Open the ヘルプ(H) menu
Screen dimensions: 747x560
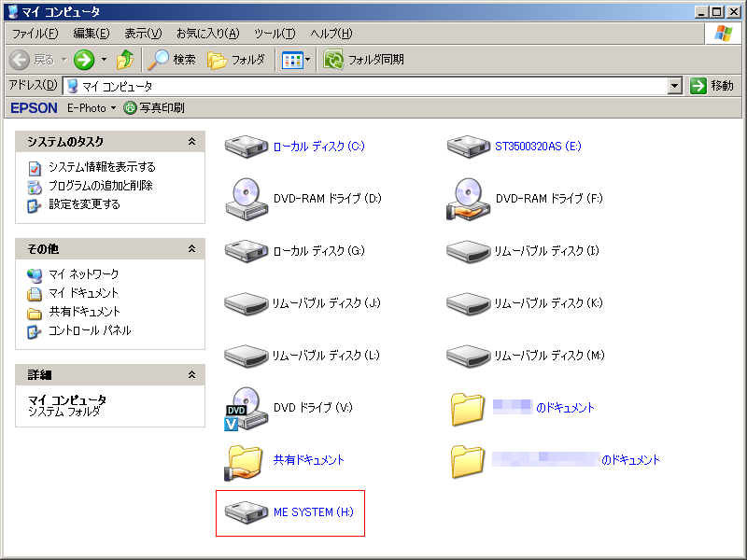pos(331,34)
